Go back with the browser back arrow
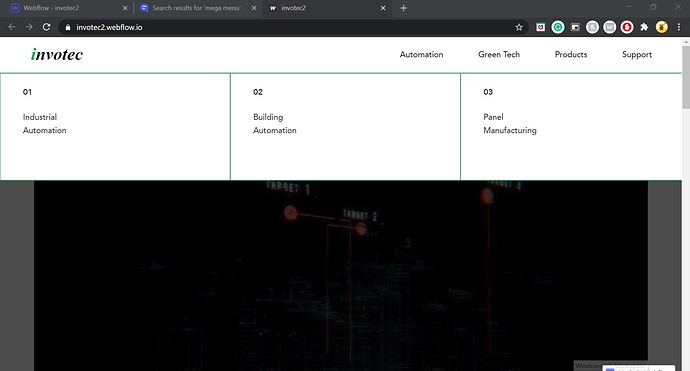Image resolution: width=690 pixels, height=371 pixels. coord(12,27)
